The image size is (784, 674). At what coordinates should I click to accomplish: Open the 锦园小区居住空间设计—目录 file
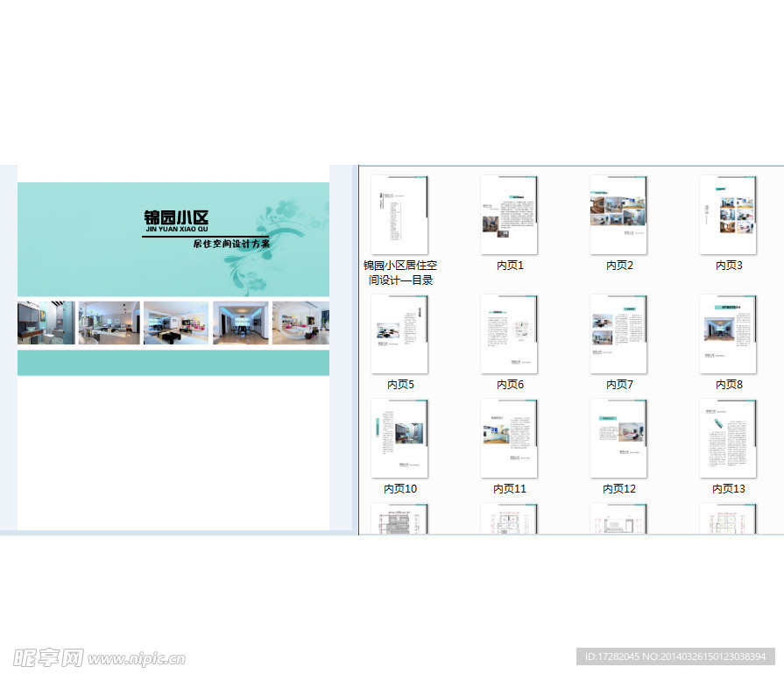point(399,215)
